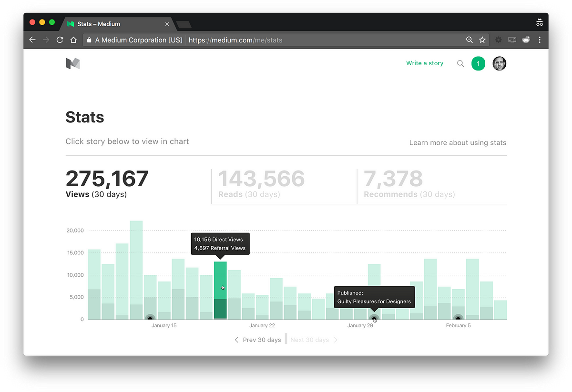Go to browser home page icon
Screen dimensions: 572x392
(x=73, y=40)
